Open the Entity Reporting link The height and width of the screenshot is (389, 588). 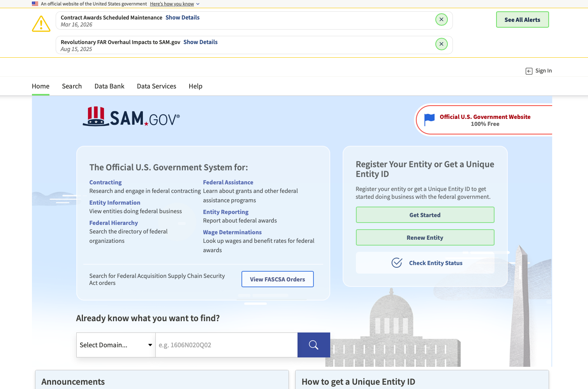pyautogui.click(x=226, y=212)
